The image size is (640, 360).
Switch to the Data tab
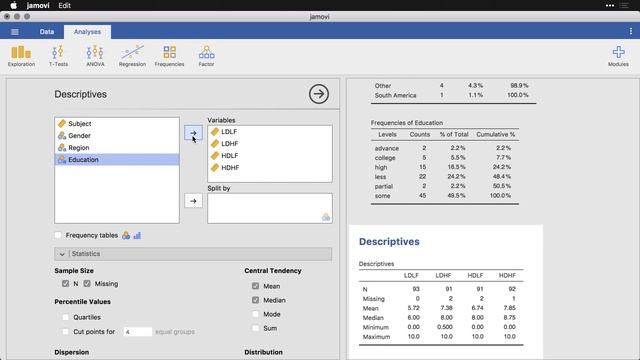[x=47, y=32]
